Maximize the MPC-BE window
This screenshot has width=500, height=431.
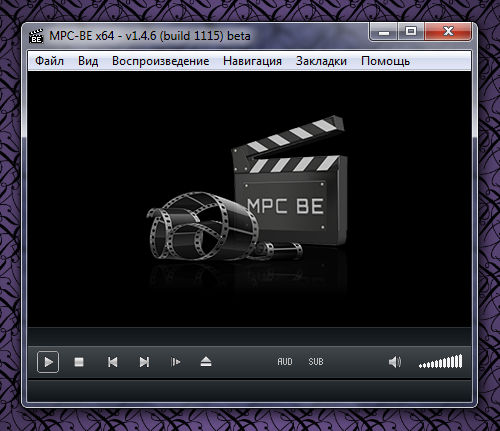tap(411, 32)
